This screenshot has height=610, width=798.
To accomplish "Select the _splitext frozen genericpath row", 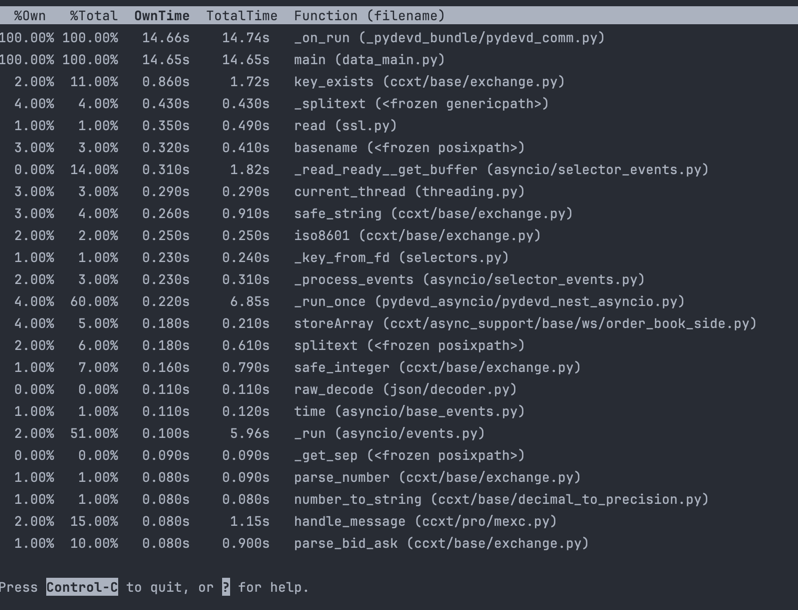I will [x=399, y=104].
